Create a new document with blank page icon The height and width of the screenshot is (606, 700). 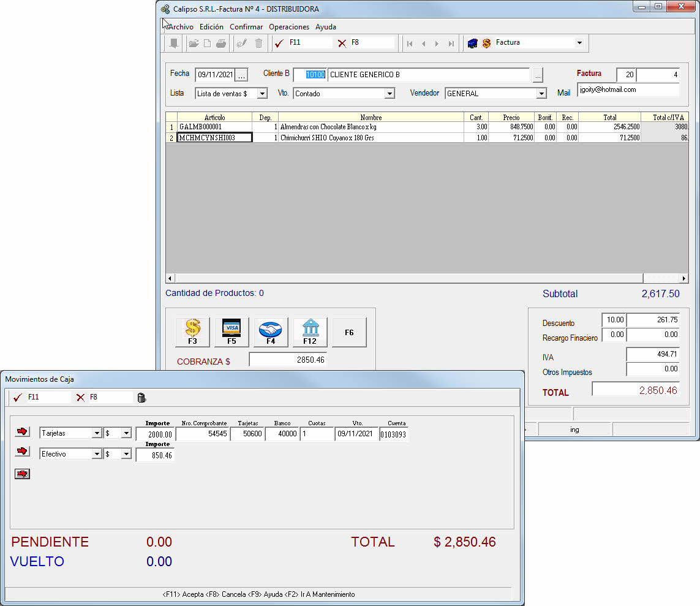(x=207, y=44)
